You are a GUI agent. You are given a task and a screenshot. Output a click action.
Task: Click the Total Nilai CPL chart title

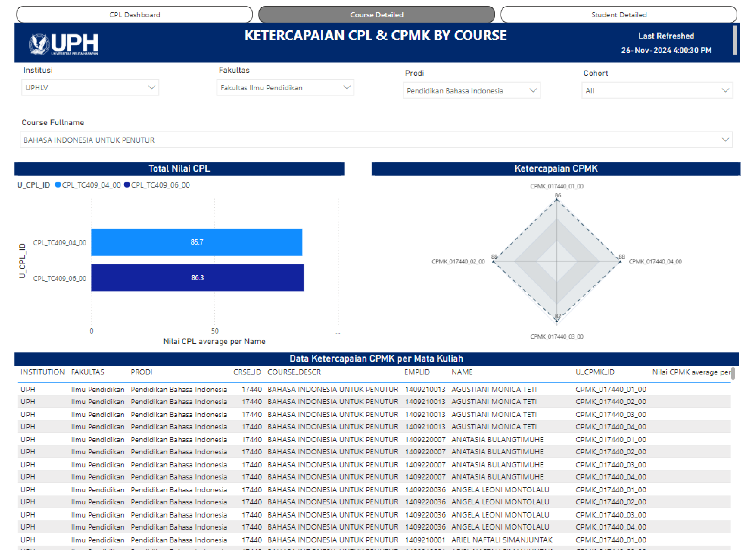[x=179, y=168]
